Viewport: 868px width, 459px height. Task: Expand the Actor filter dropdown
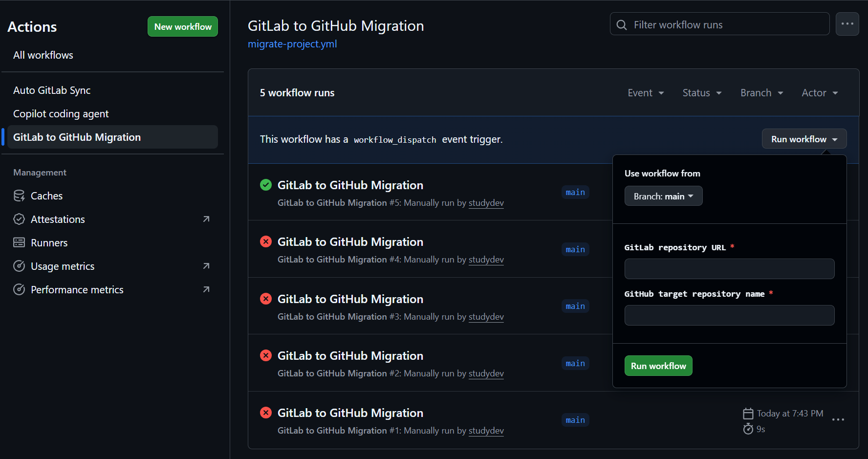(x=820, y=93)
